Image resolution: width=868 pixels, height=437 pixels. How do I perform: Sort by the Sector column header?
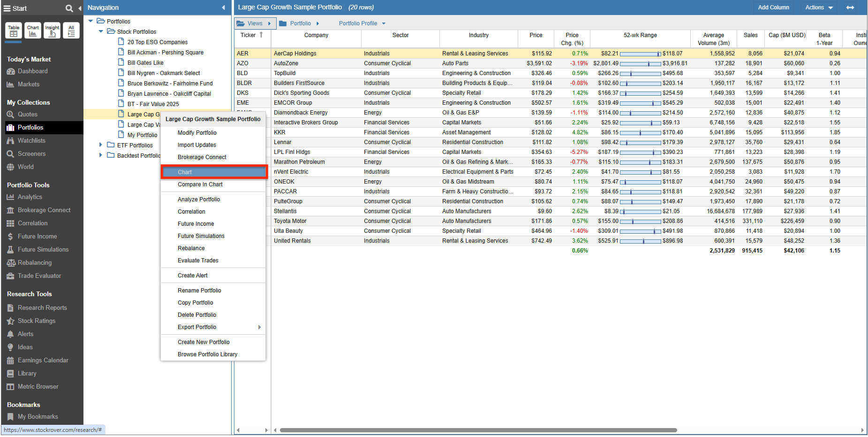pos(400,38)
